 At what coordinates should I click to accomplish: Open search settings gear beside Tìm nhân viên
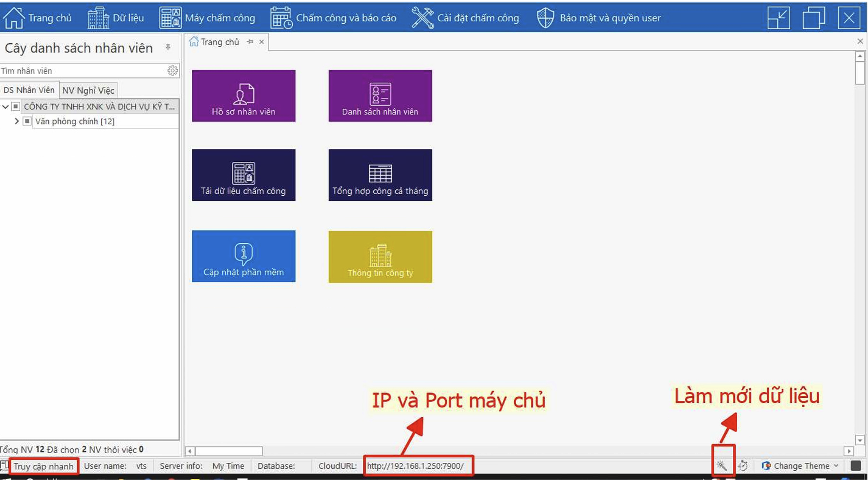[x=173, y=70]
